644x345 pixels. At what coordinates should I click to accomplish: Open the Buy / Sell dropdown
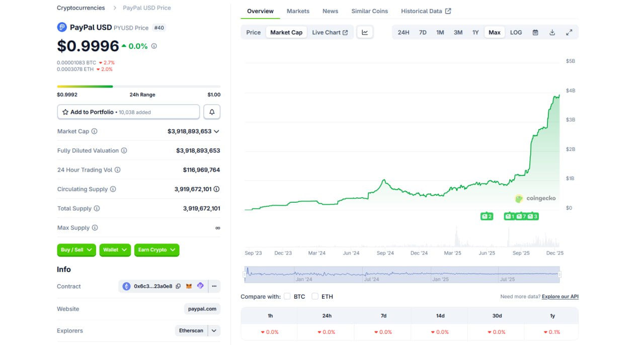(76, 250)
